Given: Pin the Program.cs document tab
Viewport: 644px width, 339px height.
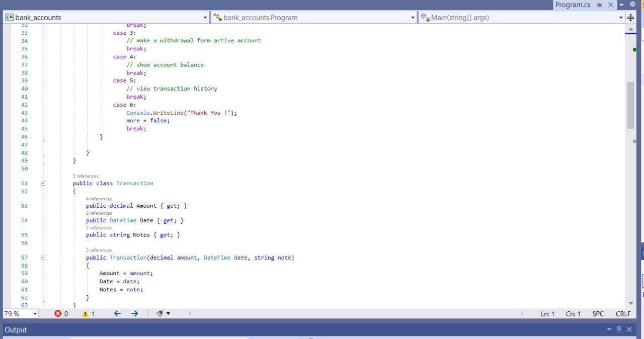Looking at the screenshot, I should (x=599, y=5).
